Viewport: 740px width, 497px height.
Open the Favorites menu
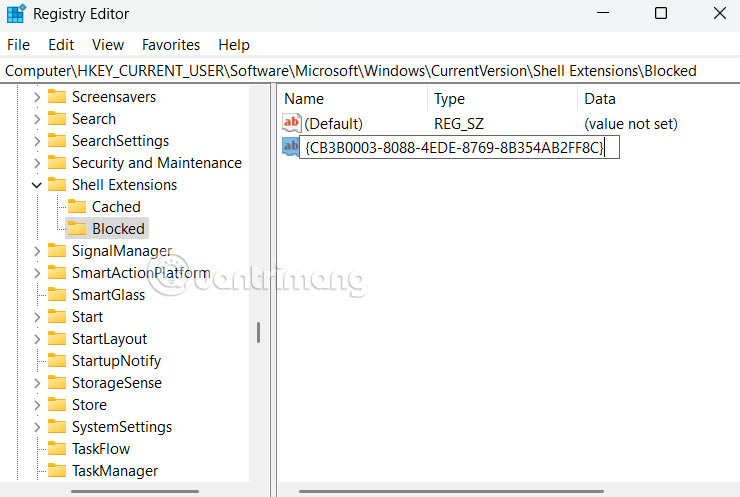click(171, 45)
